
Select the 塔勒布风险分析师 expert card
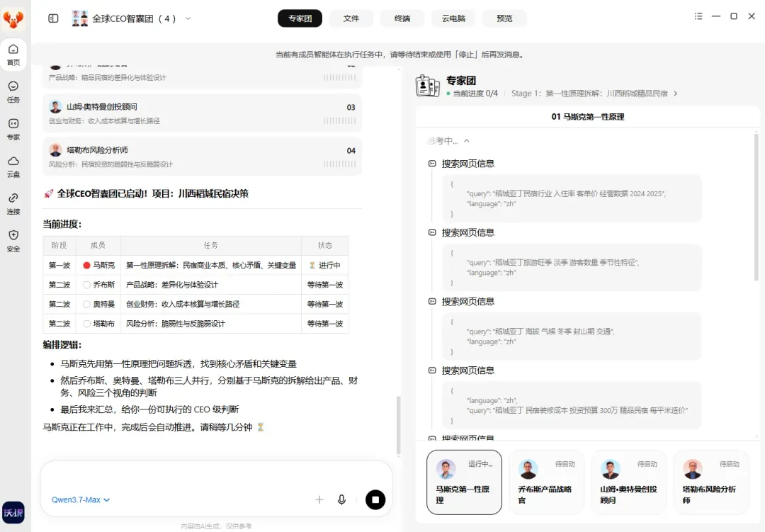pos(711,482)
